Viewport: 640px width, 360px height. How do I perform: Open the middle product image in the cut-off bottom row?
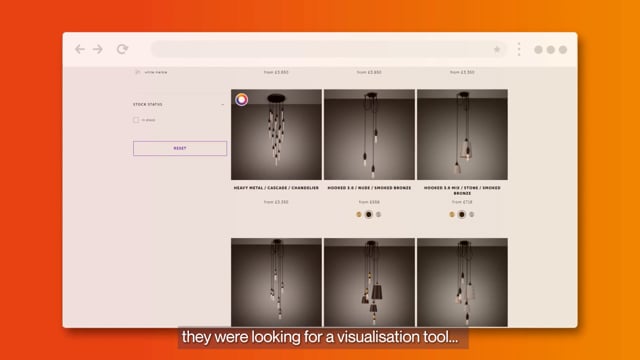(x=369, y=282)
